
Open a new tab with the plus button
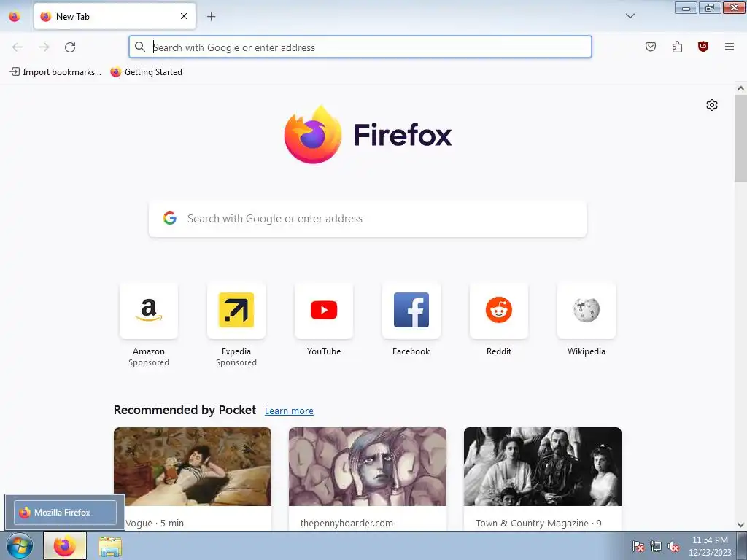point(211,16)
